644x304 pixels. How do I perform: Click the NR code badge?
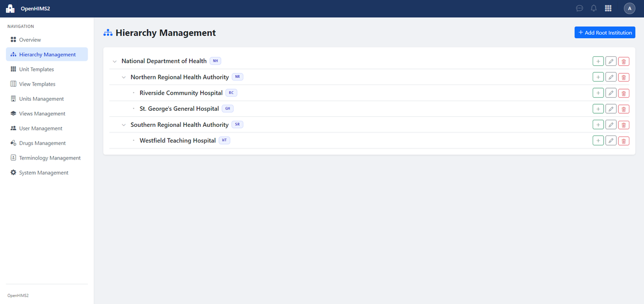(238, 77)
